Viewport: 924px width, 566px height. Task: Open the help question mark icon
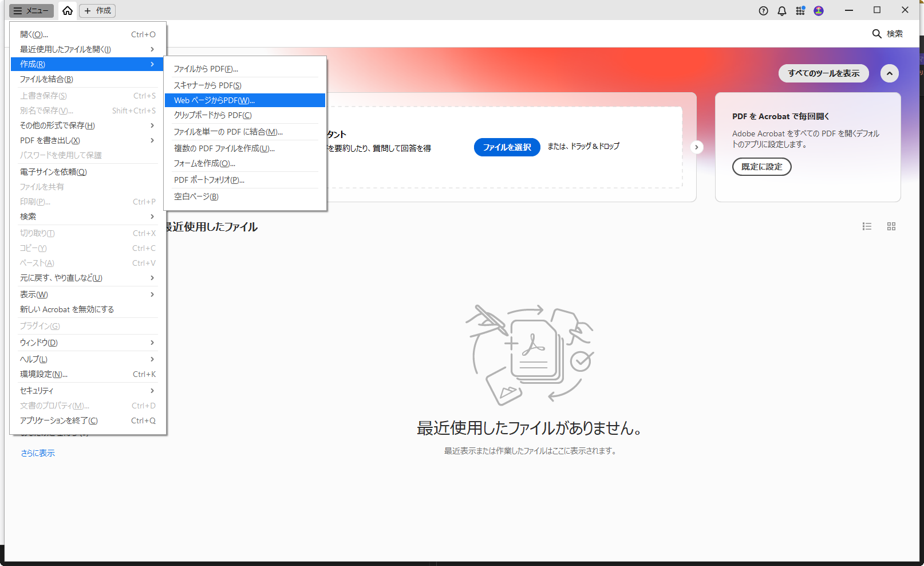pos(763,11)
